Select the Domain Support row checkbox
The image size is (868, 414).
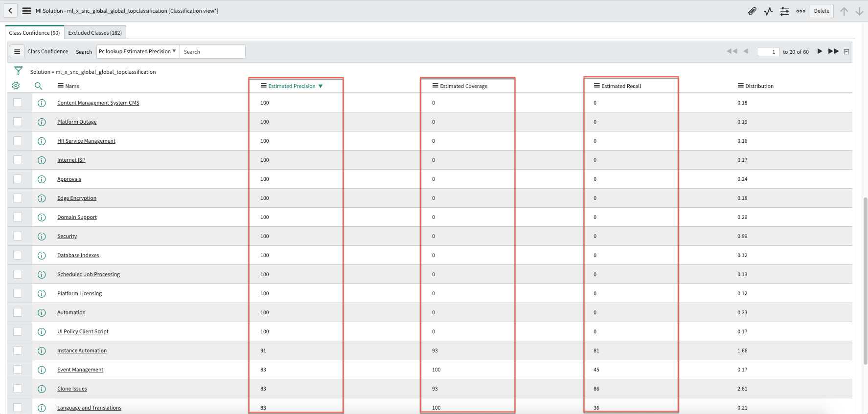pyautogui.click(x=18, y=217)
